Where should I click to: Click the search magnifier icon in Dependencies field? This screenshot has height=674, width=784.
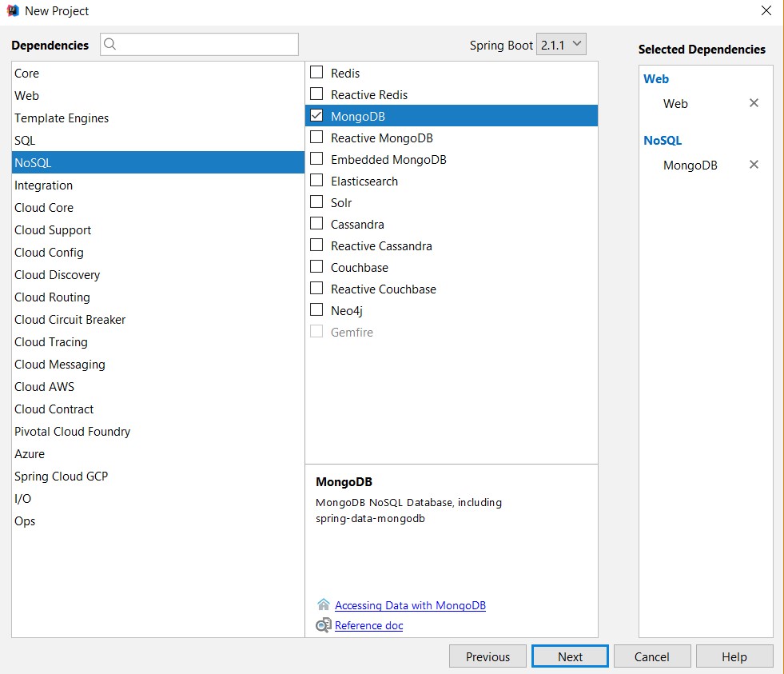click(x=110, y=45)
